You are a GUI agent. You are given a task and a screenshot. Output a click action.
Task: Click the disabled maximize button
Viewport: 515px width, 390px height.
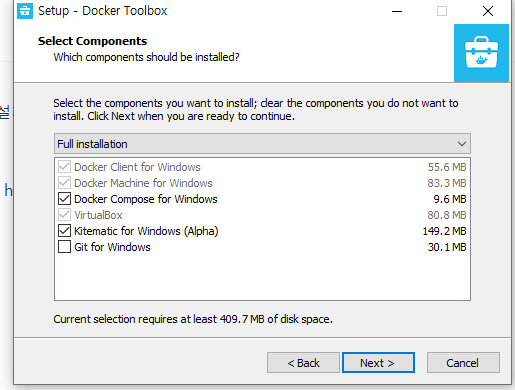click(442, 11)
